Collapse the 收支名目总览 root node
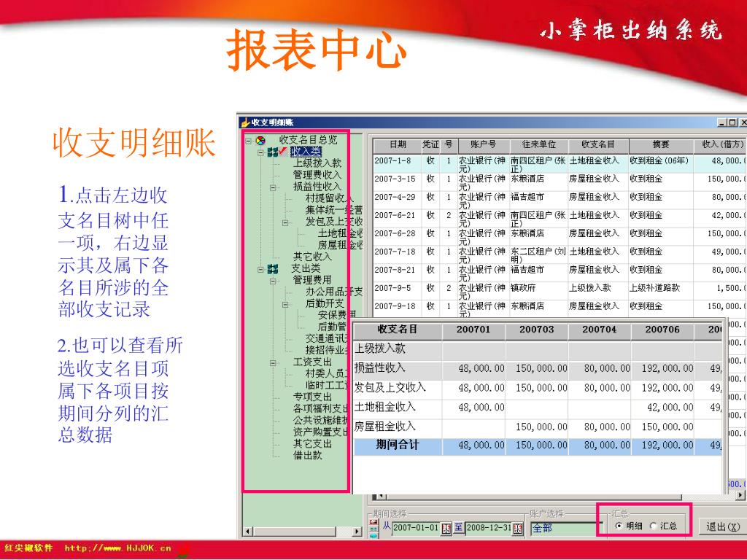The height and width of the screenshot is (560, 747). point(248,141)
